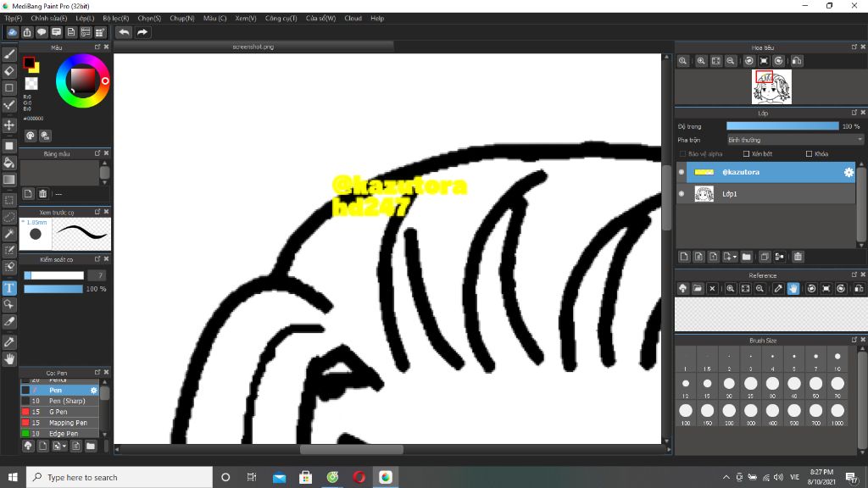
Task: Toggle the hand tool in Reference panel
Action: click(x=793, y=288)
